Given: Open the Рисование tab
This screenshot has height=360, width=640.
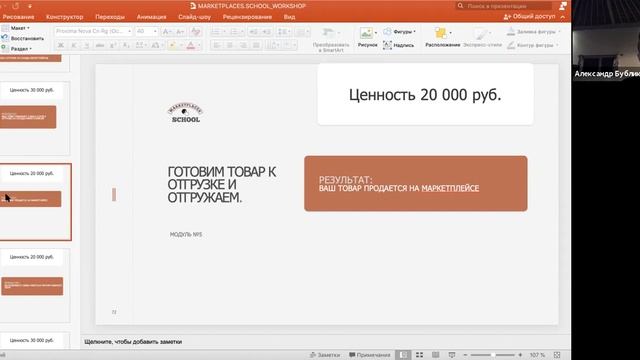Looking at the screenshot, I should point(18,17).
